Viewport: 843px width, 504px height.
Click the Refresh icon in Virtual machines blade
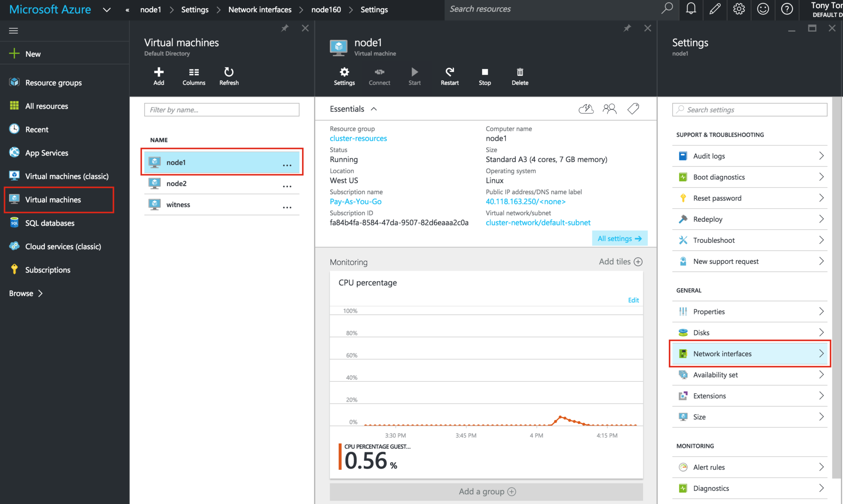point(229,76)
